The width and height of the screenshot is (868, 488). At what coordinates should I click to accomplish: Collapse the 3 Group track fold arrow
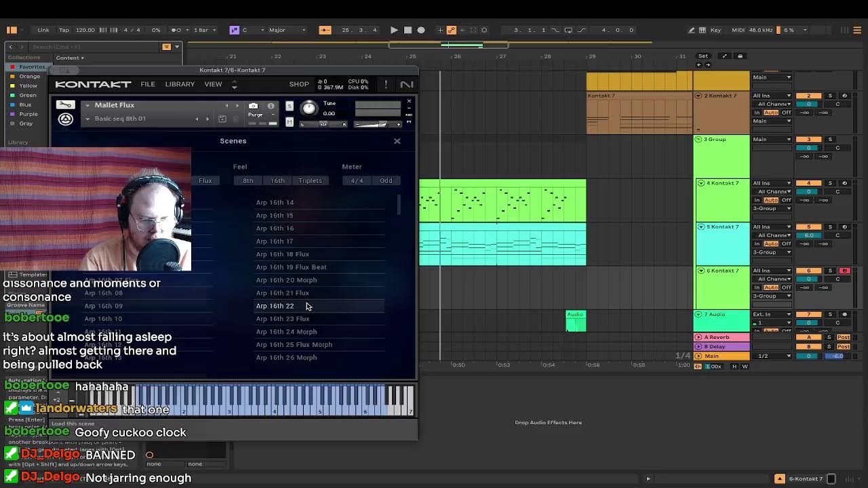(698, 140)
